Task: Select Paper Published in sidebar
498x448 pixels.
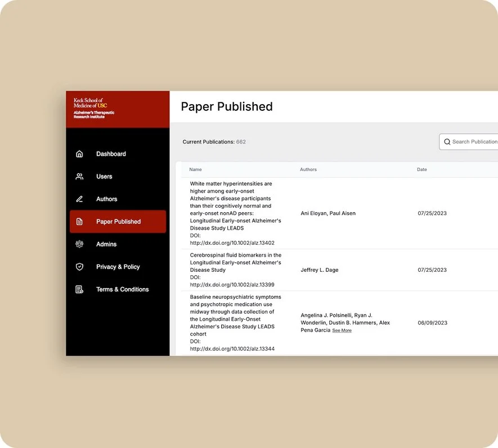Action: click(x=118, y=221)
